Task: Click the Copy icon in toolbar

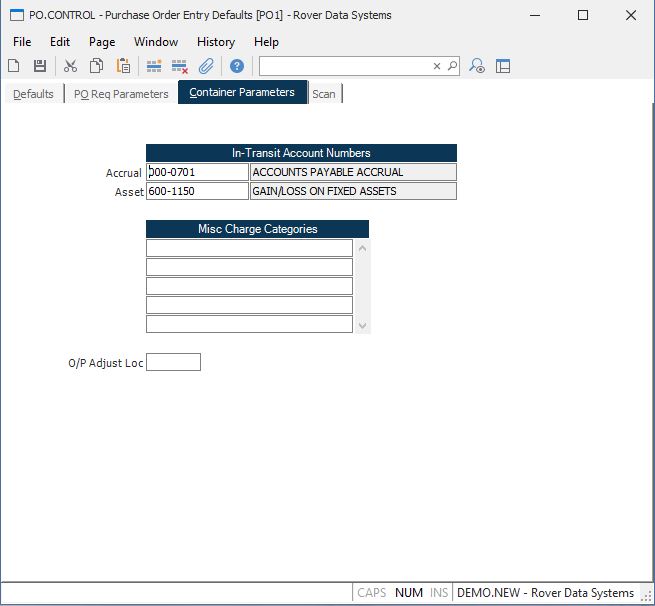Action: coord(97,66)
